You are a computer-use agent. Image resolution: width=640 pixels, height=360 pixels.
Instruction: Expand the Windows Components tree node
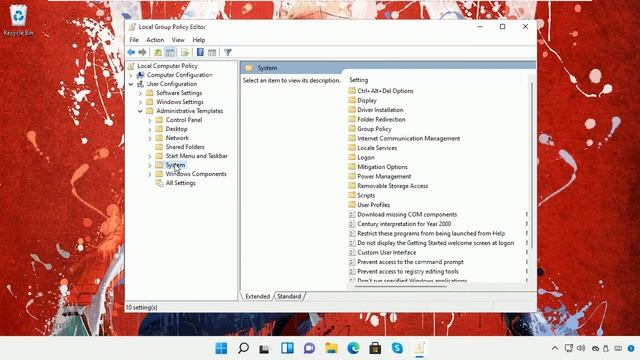150,174
